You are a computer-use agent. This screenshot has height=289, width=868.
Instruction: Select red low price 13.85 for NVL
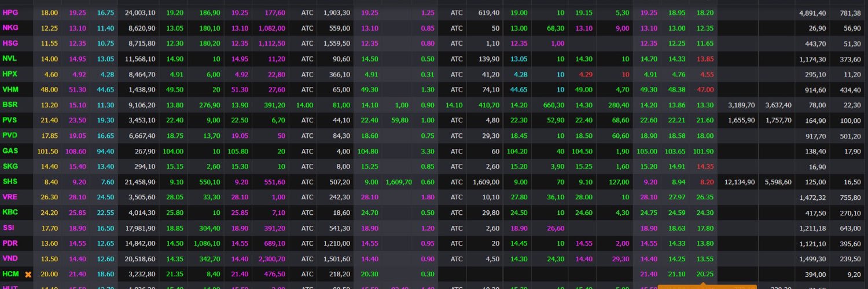click(x=705, y=58)
